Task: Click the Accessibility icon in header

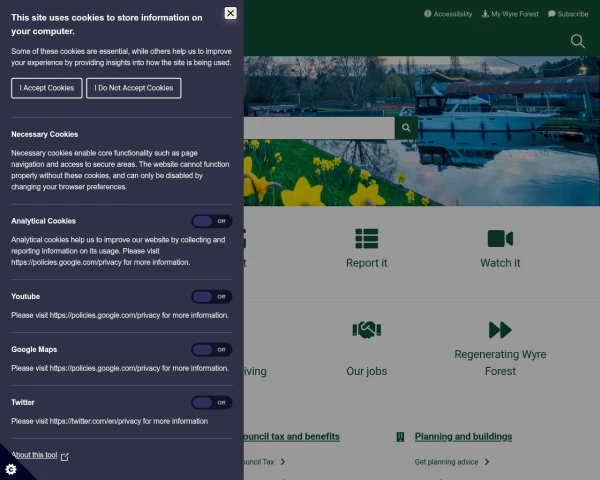Action: point(427,14)
